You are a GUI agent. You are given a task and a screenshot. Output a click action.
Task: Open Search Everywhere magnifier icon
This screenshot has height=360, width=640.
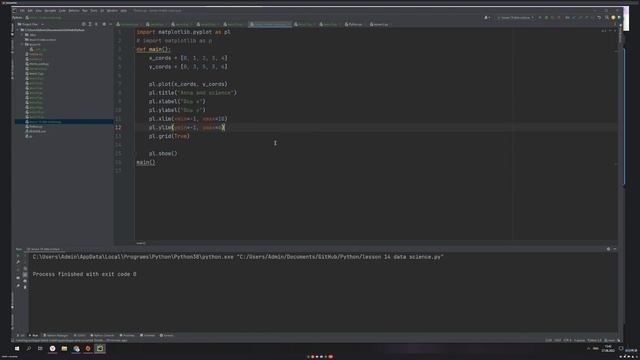607,18
